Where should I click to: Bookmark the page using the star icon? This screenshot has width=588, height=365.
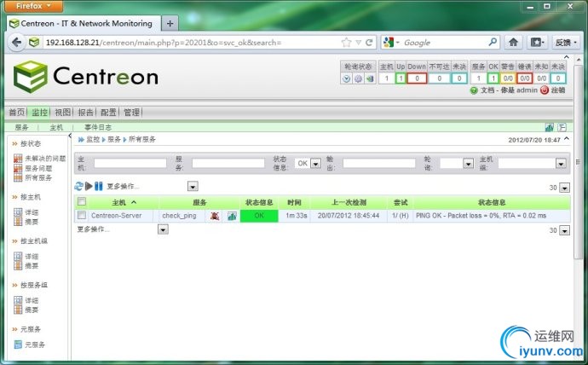[x=346, y=43]
